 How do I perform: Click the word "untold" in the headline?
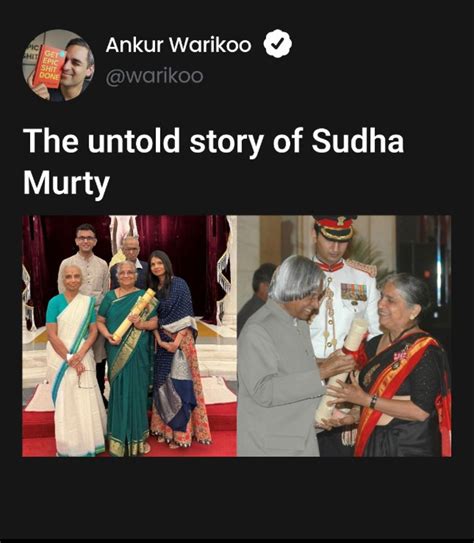point(134,141)
